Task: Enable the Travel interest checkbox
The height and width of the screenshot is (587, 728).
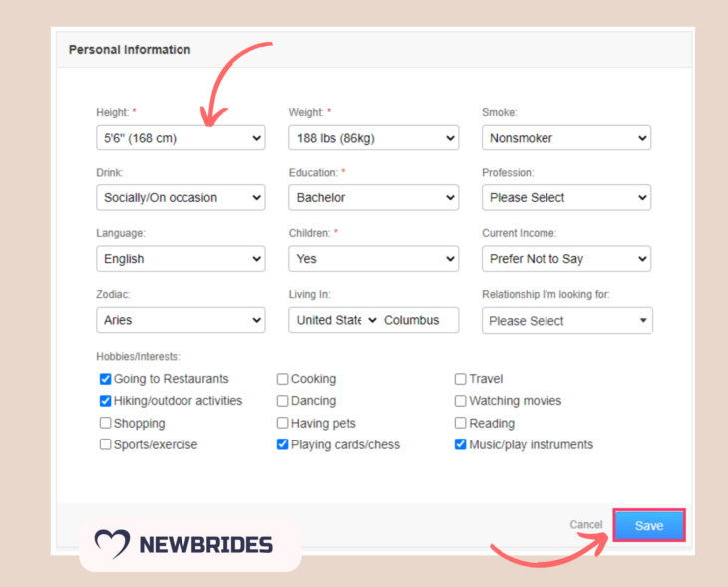Action: [x=461, y=379]
